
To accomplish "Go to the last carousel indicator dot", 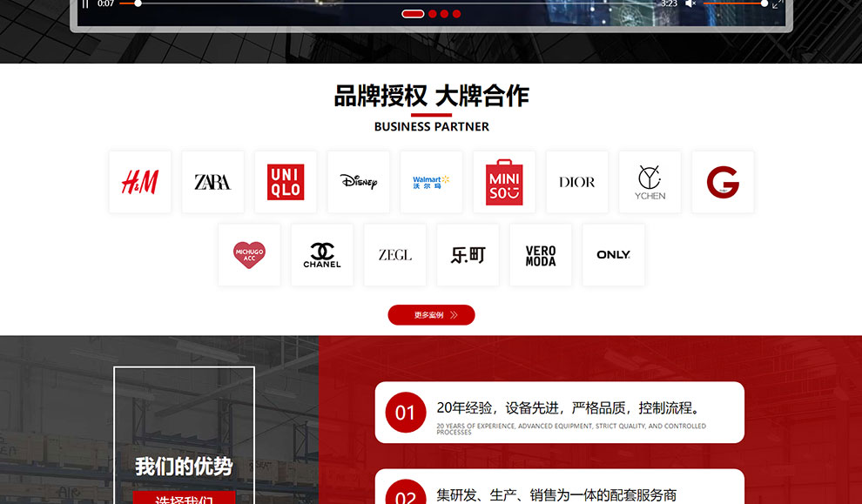I will tap(456, 14).
